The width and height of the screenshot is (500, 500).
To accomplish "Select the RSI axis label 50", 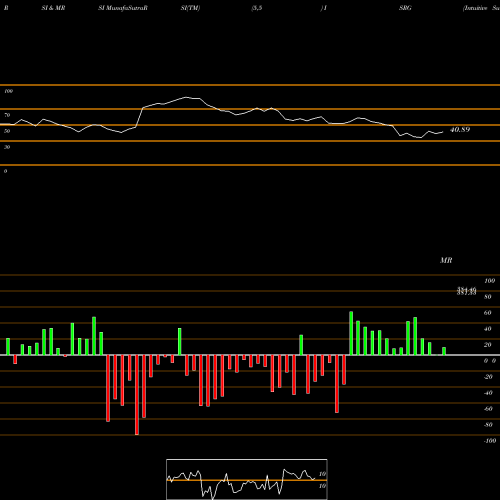I will click(x=7, y=131).
